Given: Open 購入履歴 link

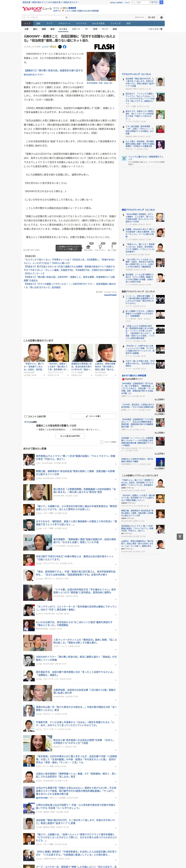Looking at the screenshot, I should tap(152, 18).
